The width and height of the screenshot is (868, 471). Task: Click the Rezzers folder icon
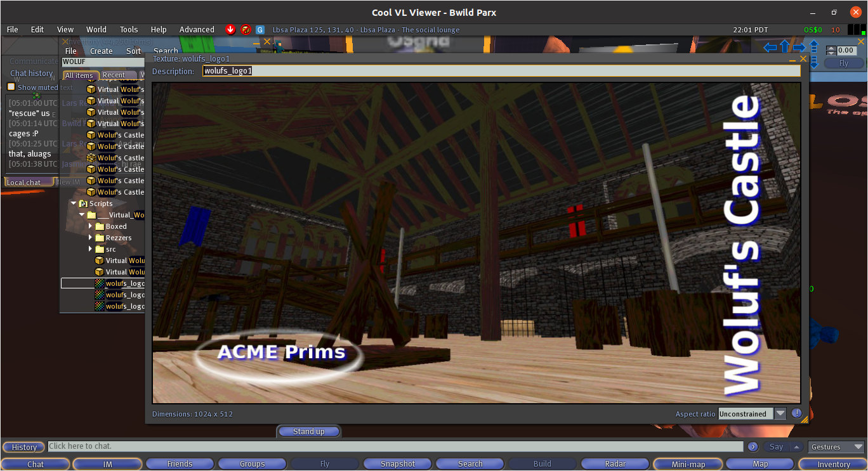(x=100, y=238)
